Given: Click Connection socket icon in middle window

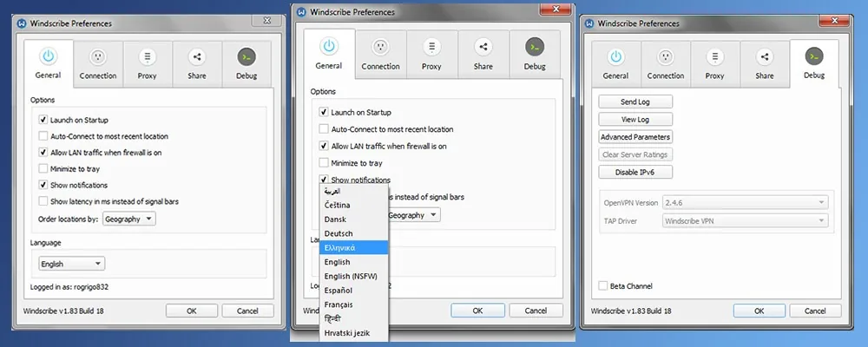Looking at the screenshot, I should tap(380, 47).
